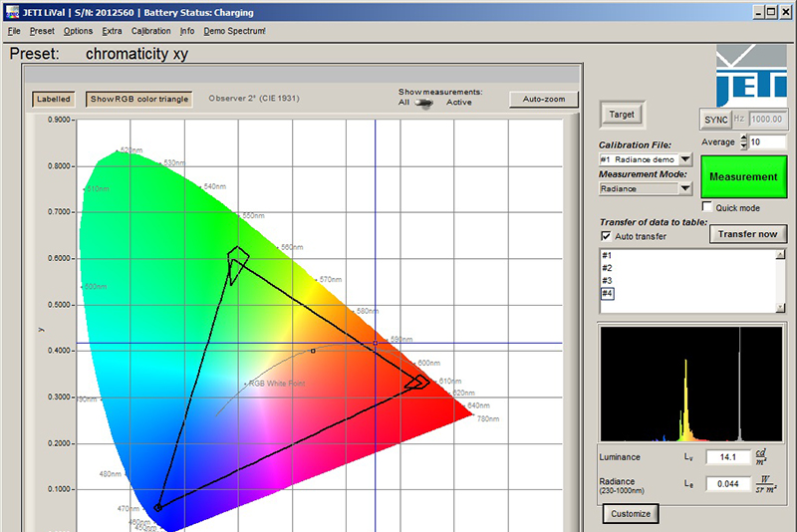Click the Auto-zoom button
797x532 pixels.
(544, 99)
